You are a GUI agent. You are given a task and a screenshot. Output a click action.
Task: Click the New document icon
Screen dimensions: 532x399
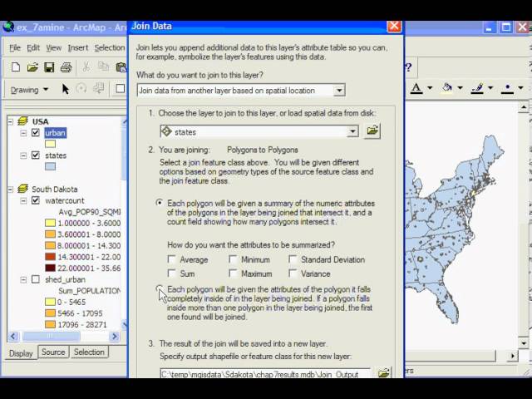(16, 67)
